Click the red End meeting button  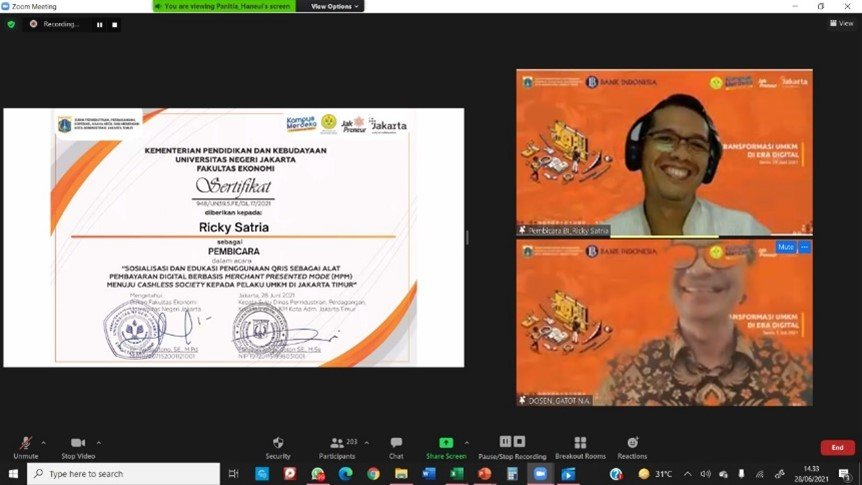pos(837,448)
